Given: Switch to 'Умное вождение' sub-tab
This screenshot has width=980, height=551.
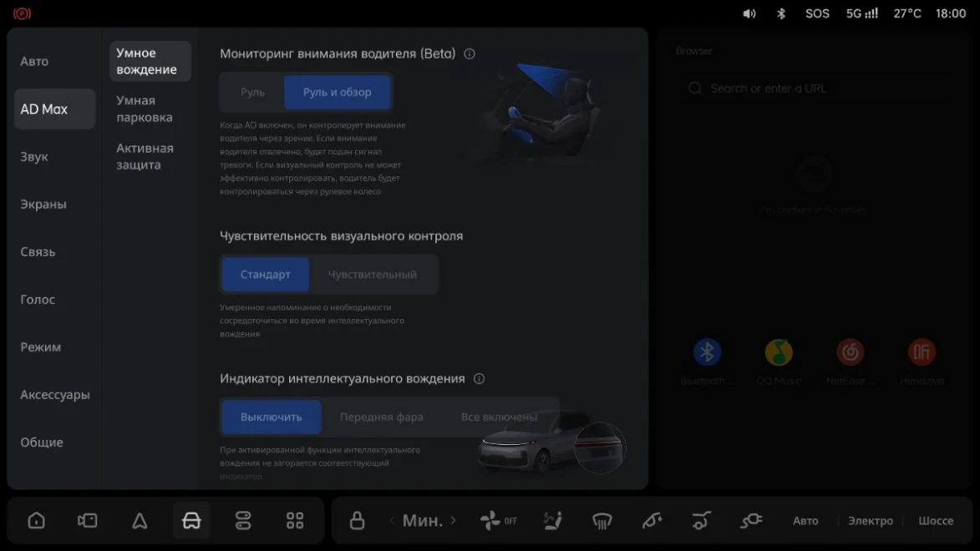Looking at the screenshot, I should [150, 61].
